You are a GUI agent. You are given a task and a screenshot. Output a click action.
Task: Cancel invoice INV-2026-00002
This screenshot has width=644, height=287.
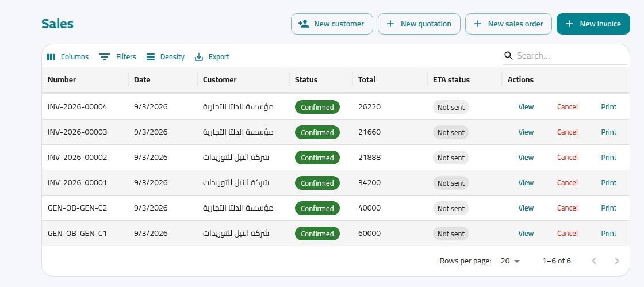coord(567,158)
